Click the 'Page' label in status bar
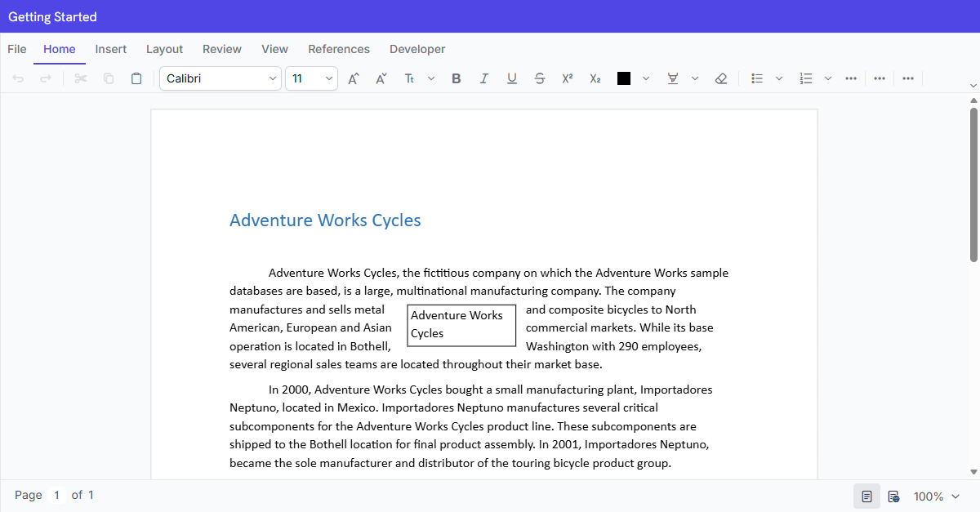 click(29, 496)
